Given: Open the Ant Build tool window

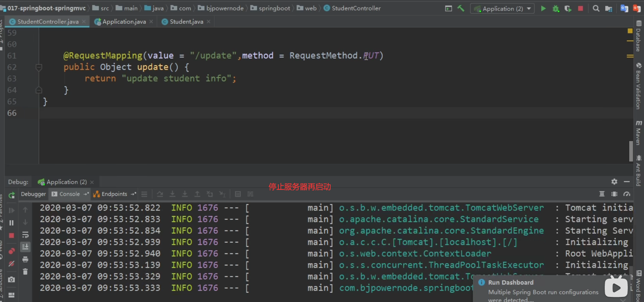Looking at the screenshot, I should tap(639, 170).
